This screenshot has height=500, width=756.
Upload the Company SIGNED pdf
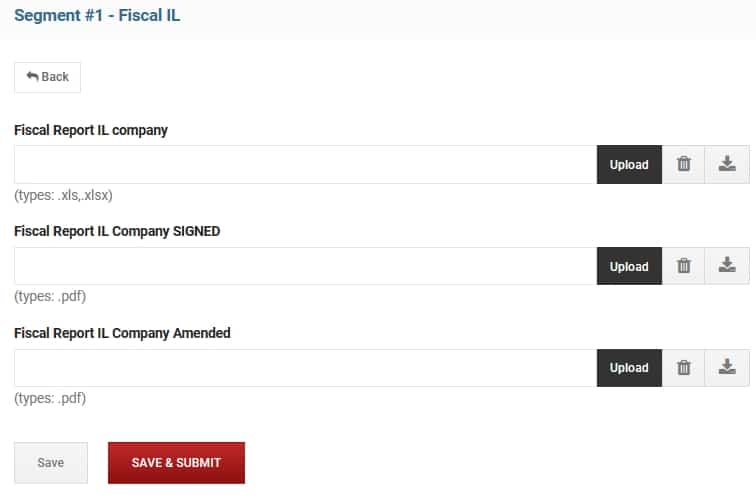(629, 266)
